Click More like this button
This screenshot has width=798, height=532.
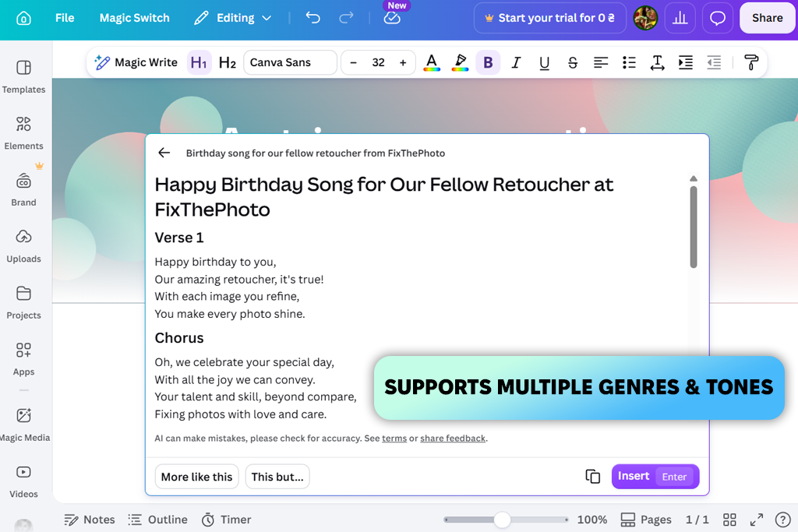point(196,477)
